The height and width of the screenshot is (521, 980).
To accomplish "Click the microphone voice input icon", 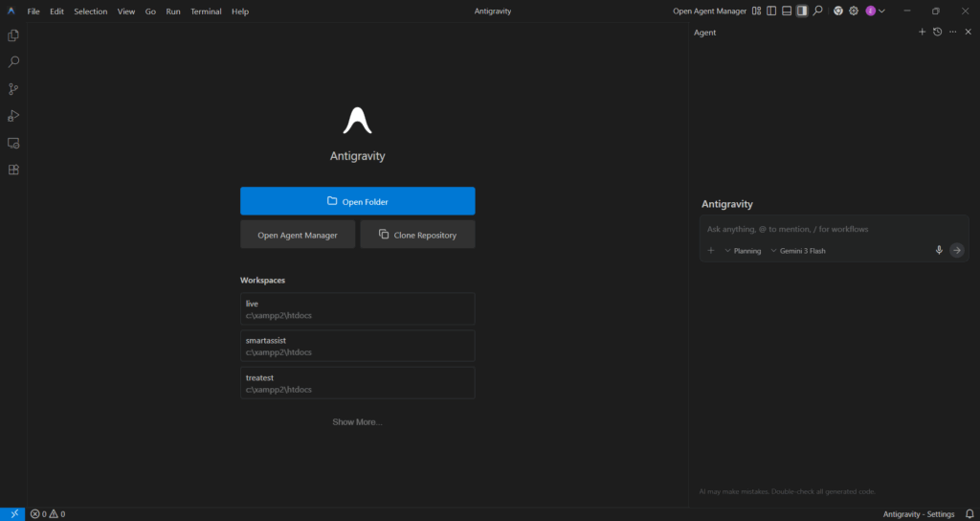I will 939,250.
